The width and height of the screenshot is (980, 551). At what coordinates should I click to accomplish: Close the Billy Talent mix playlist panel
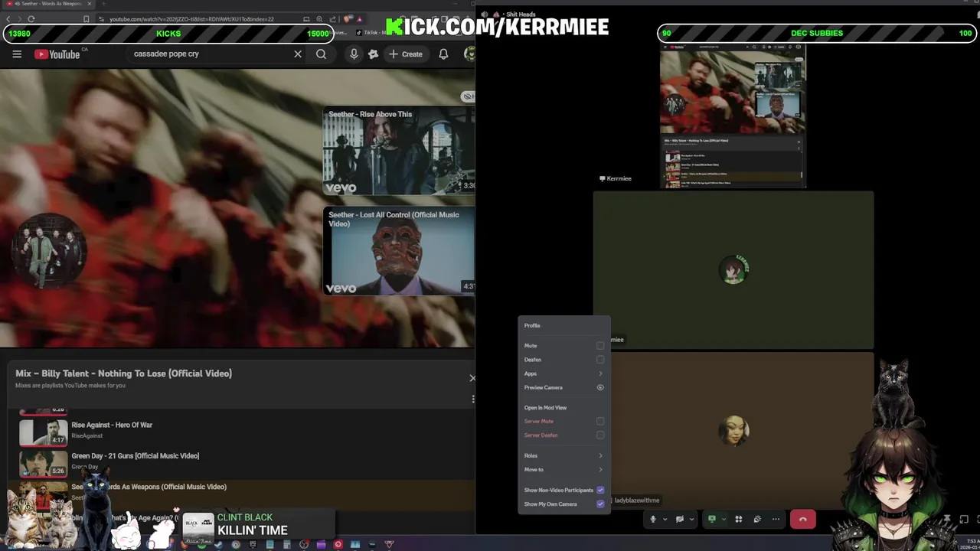[x=472, y=378]
